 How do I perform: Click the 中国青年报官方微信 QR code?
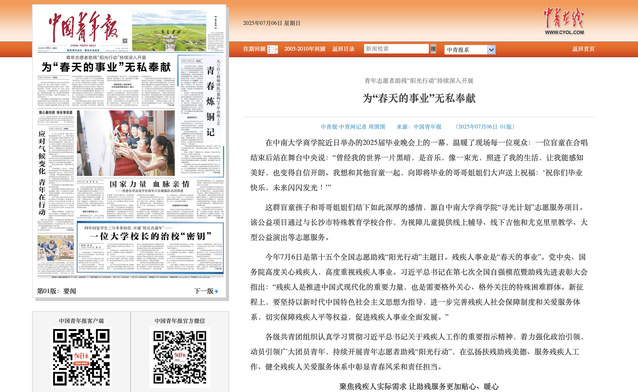179,357
